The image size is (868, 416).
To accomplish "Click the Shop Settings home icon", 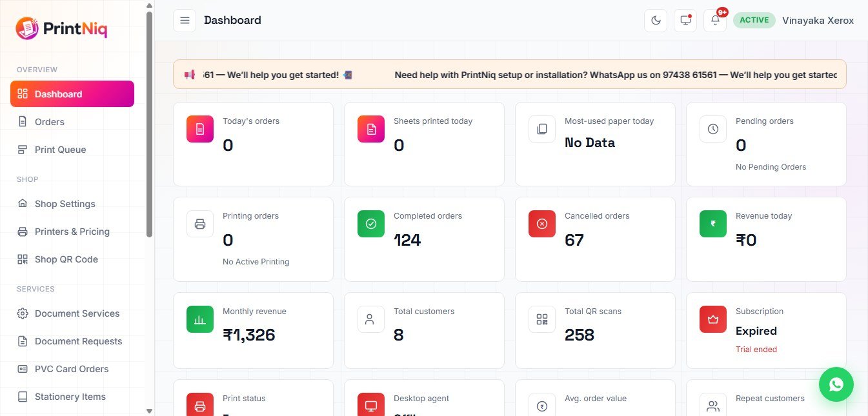I will 23,204.
